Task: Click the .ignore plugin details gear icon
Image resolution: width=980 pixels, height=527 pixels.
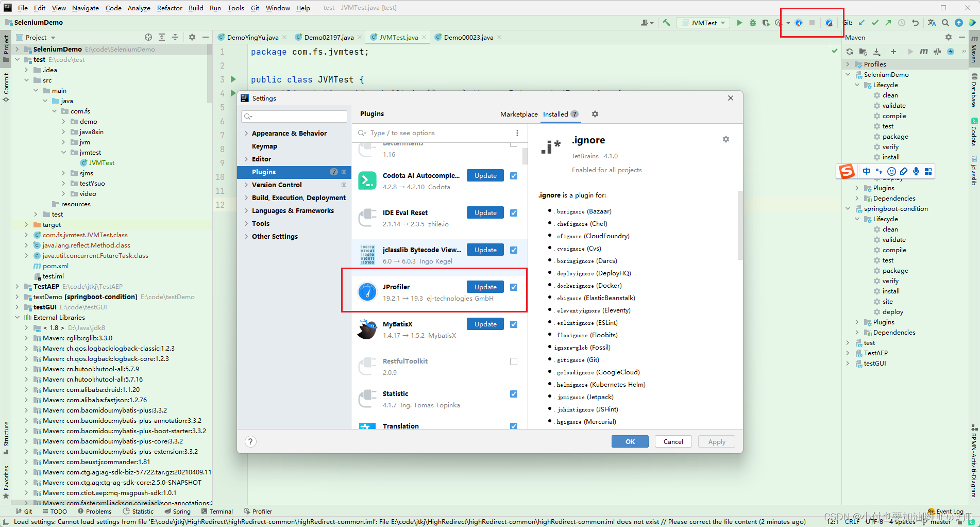Action: (x=726, y=139)
